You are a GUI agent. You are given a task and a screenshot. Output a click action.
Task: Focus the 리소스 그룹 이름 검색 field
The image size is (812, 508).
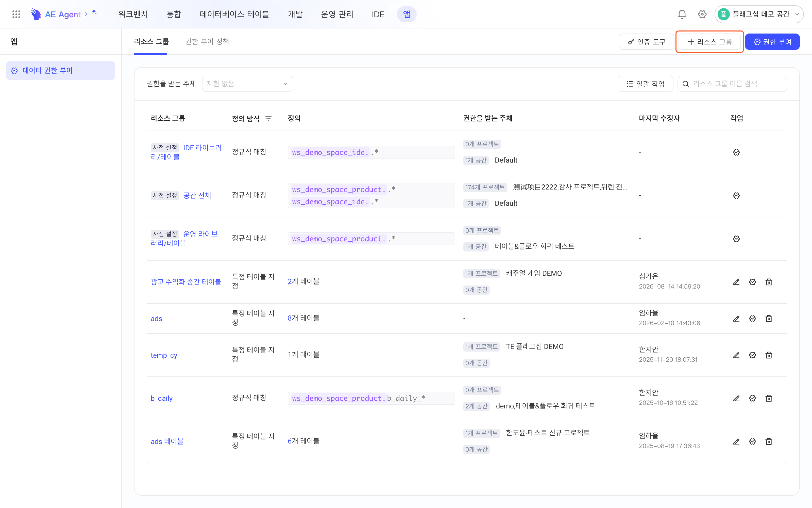pos(732,84)
